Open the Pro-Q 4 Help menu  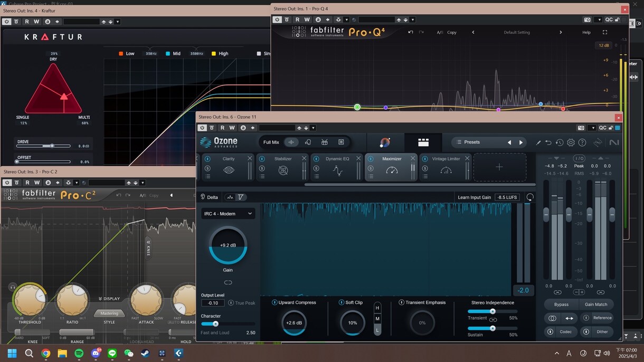[586, 32]
